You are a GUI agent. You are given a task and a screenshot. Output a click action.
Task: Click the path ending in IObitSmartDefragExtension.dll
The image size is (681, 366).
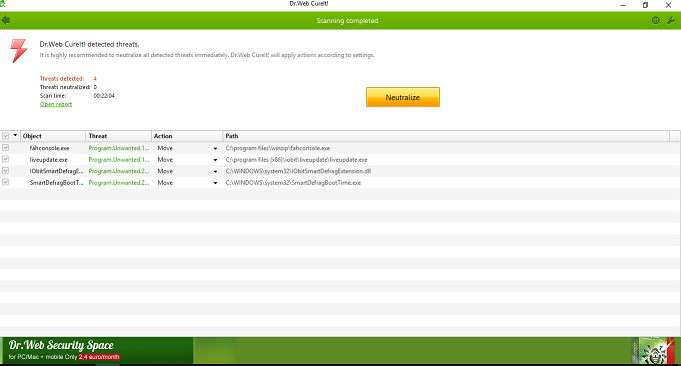click(298, 171)
